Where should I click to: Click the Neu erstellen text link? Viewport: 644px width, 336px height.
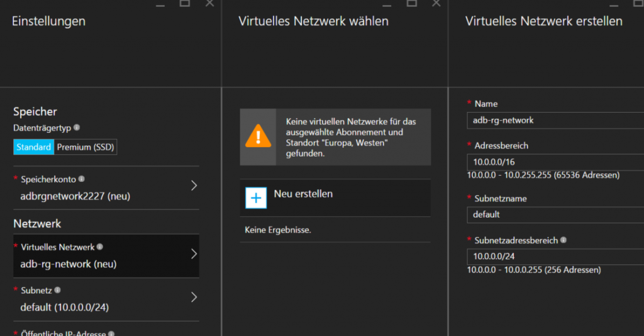pos(303,194)
